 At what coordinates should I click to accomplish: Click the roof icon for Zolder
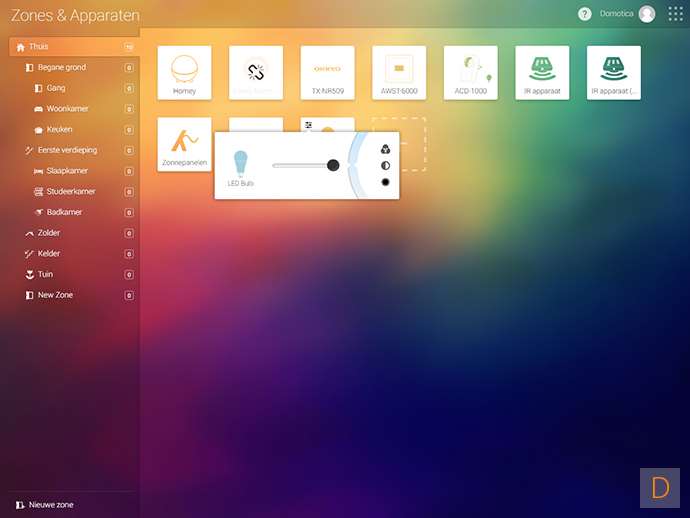[29, 233]
